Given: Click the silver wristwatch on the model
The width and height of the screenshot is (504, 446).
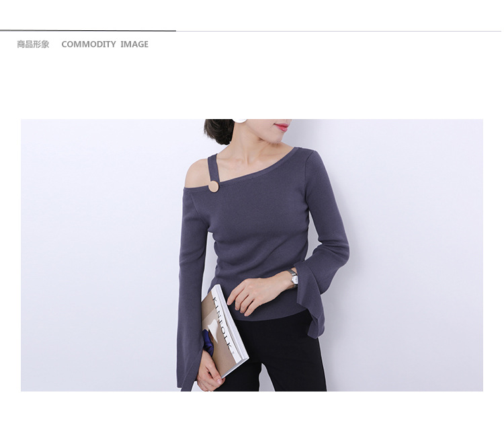Looking at the screenshot, I should (x=293, y=278).
